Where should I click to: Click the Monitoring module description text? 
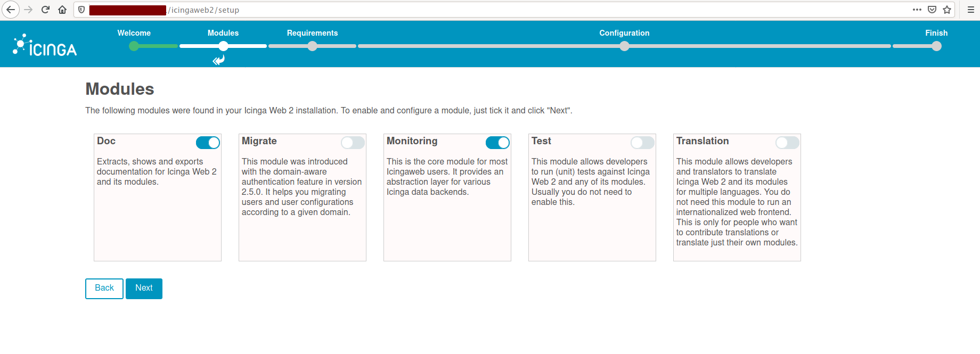tap(447, 177)
